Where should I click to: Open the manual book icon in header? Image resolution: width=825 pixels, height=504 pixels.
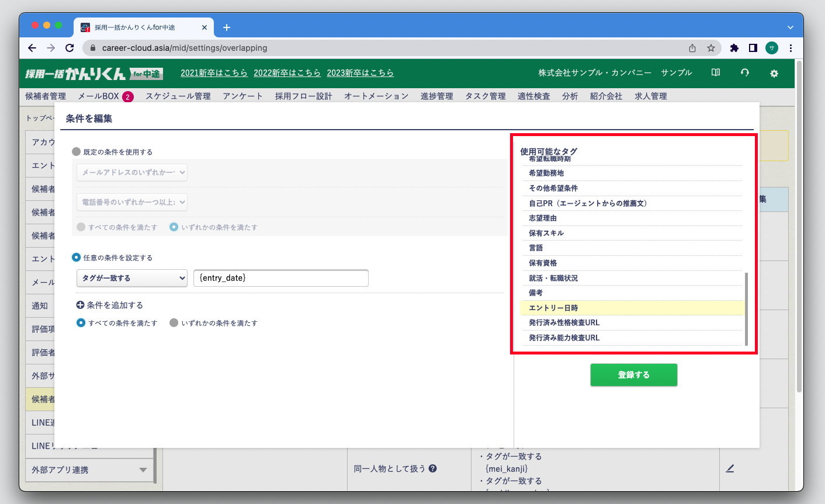715,73
